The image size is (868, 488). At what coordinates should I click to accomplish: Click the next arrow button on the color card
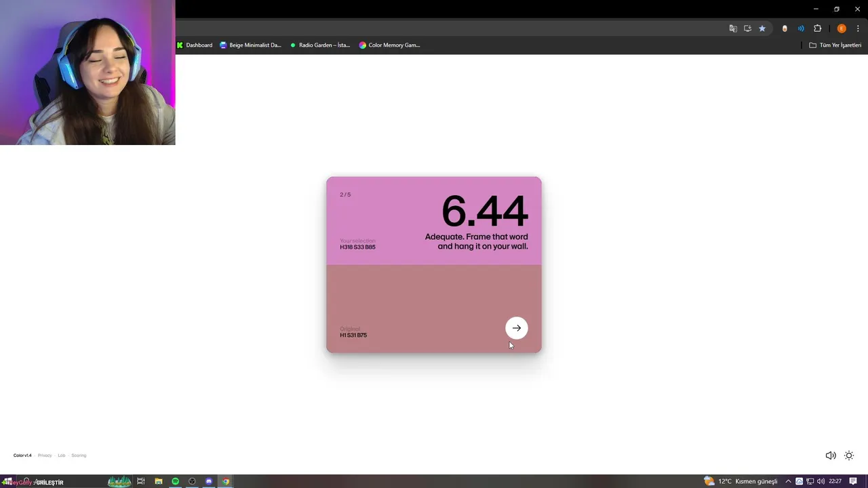(517, 328)
